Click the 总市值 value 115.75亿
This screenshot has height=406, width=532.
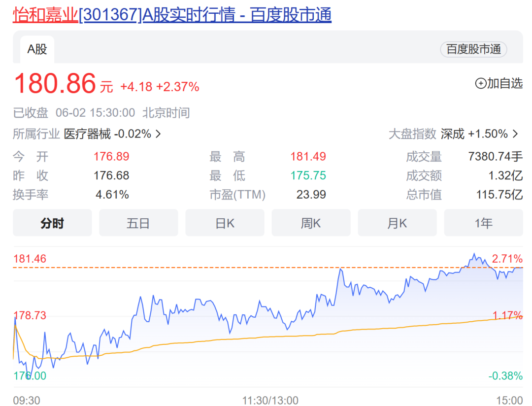click(499, 195)
